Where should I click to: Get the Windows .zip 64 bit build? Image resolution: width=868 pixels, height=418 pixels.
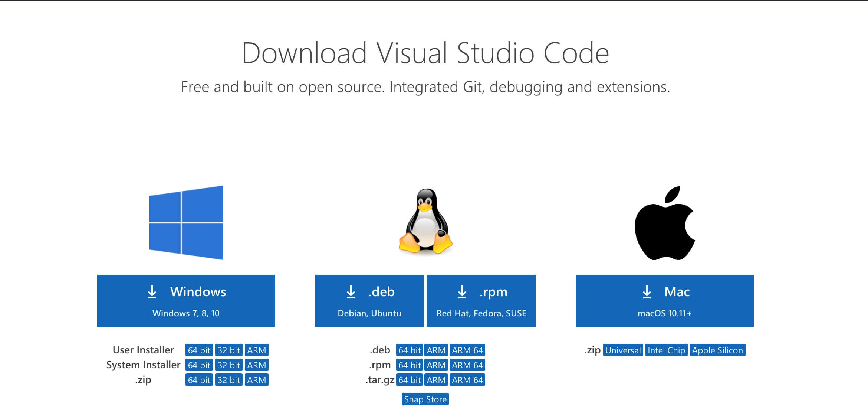tap(199, 380)
